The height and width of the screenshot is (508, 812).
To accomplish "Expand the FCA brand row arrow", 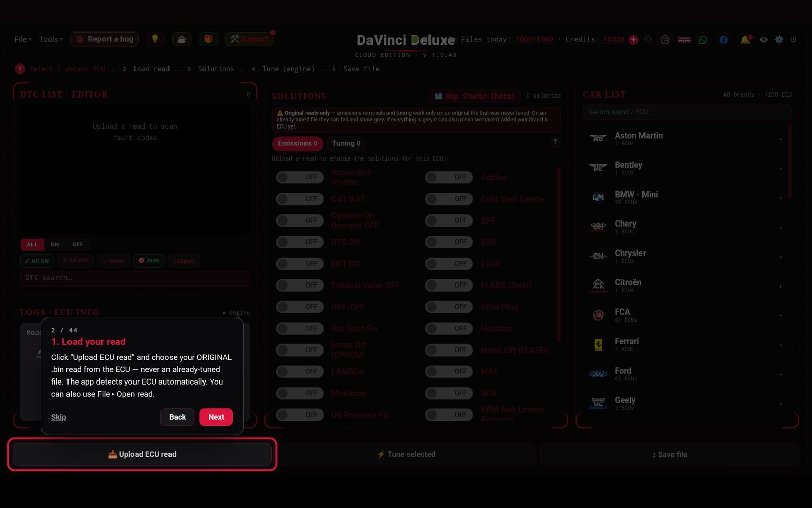I will [x=781, y=315].
